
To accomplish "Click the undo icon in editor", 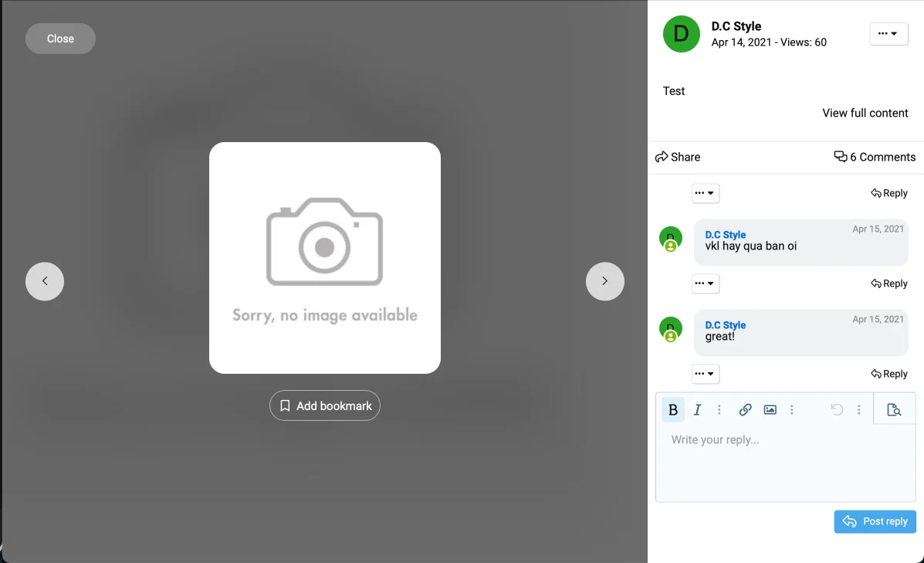I will (x=837, y=410).
